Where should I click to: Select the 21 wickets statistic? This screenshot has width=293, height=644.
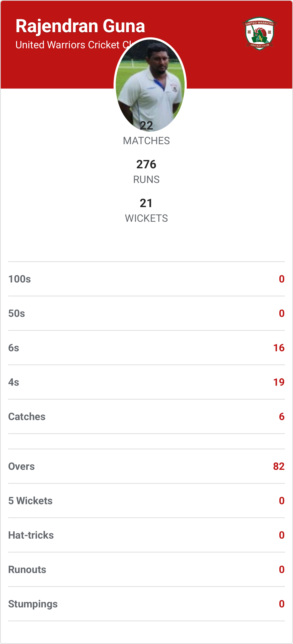click(146, 203)
